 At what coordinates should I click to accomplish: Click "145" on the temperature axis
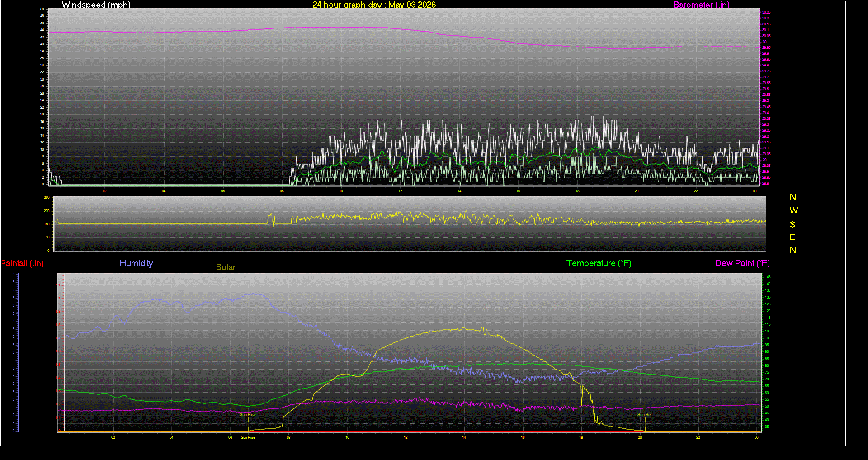[768, 277]
